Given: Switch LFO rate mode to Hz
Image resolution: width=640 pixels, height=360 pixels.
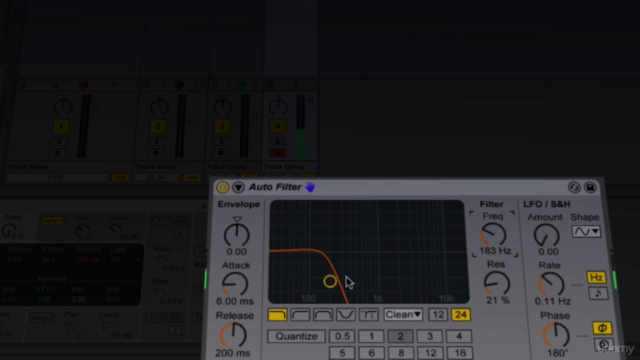Looking at the screenshot, I should (596, 278).
